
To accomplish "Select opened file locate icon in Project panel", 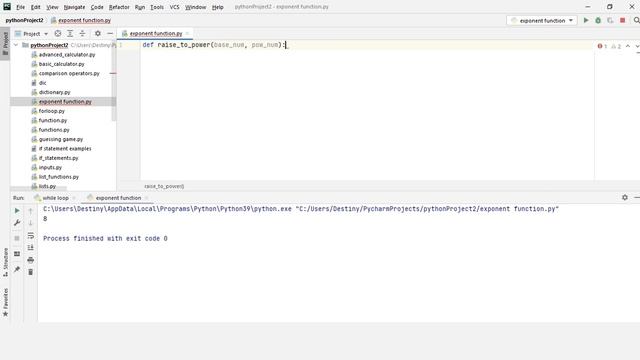I will pos(58,33).
